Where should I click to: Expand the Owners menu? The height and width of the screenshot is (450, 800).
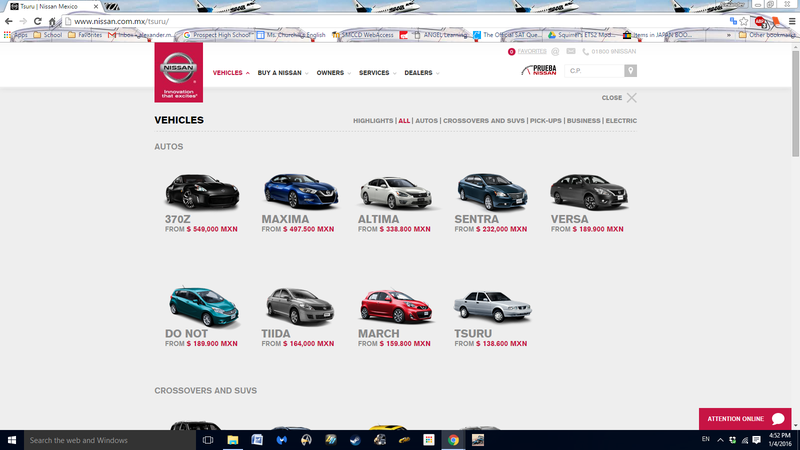[334, 73]
